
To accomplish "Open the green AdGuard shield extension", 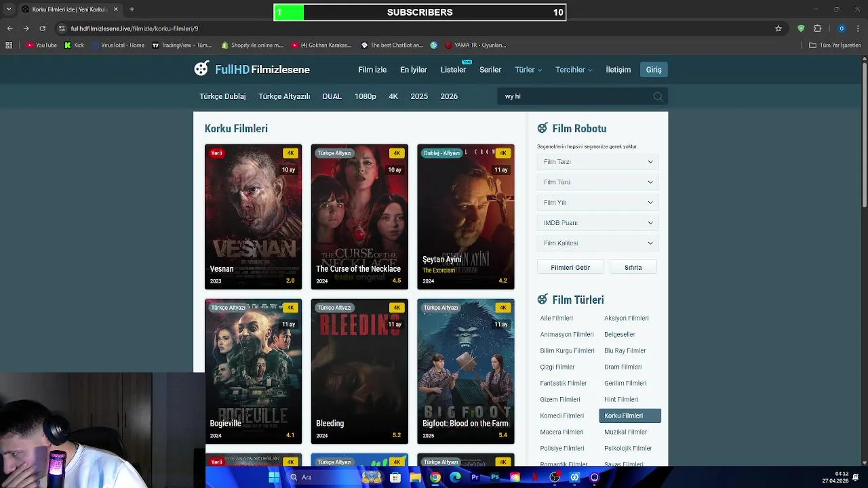I will (801, 28).
